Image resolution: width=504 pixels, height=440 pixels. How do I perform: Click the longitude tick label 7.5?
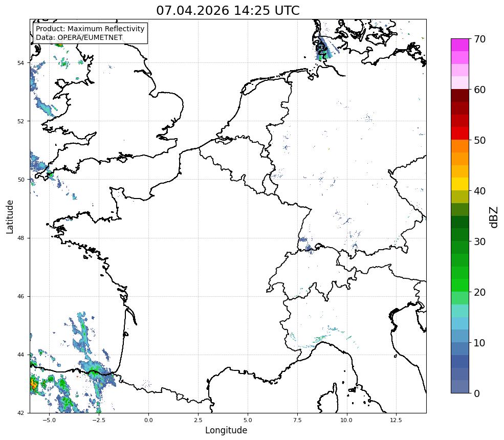pos(297,420)
